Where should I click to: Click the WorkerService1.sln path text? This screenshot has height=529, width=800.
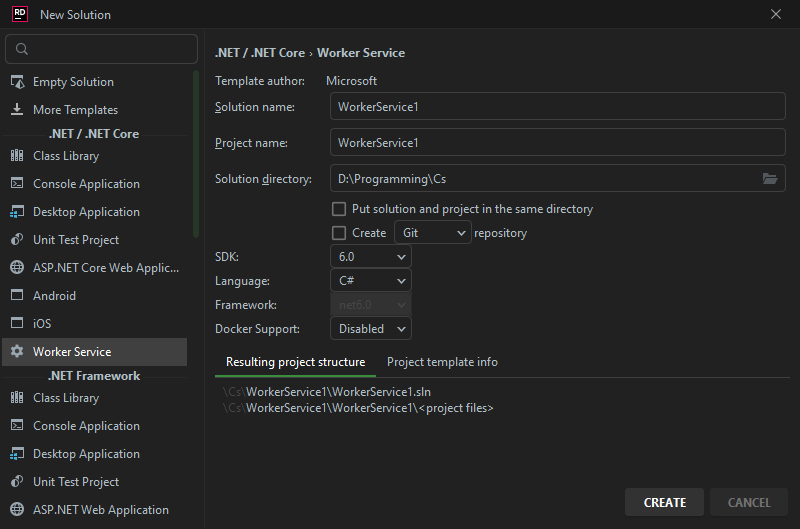point(327,392)
